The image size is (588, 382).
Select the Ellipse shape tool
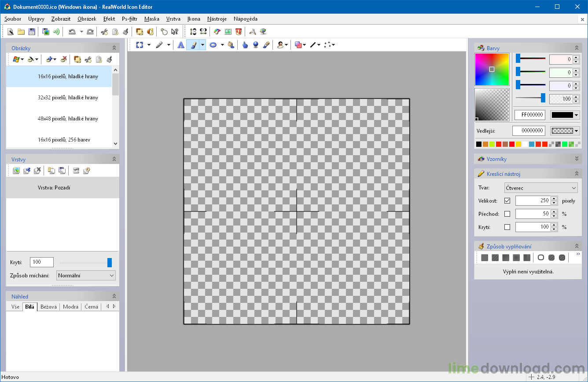click(x=213, y=45)
